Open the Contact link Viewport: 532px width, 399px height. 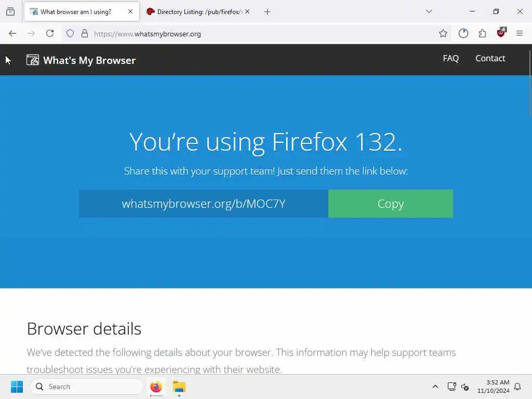click(490, 58)
